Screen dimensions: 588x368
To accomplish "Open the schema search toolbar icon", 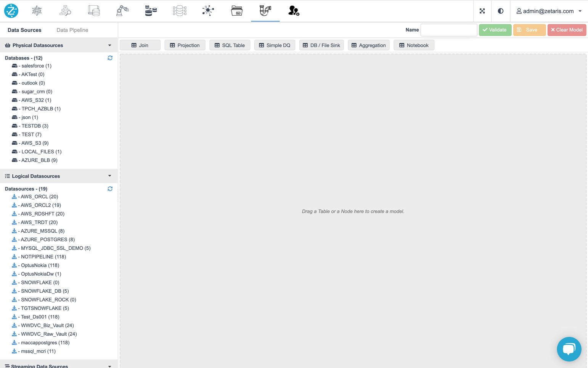I will click(65, 11).
